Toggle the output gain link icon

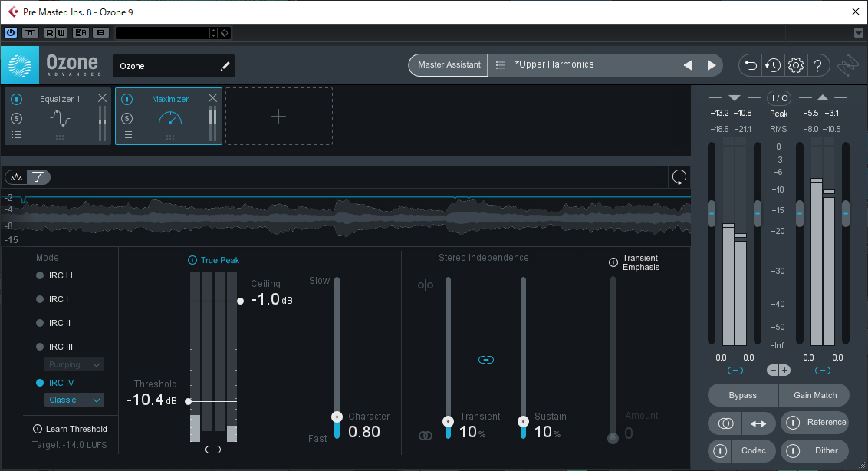pyautogui.click(x=823, y=371)
